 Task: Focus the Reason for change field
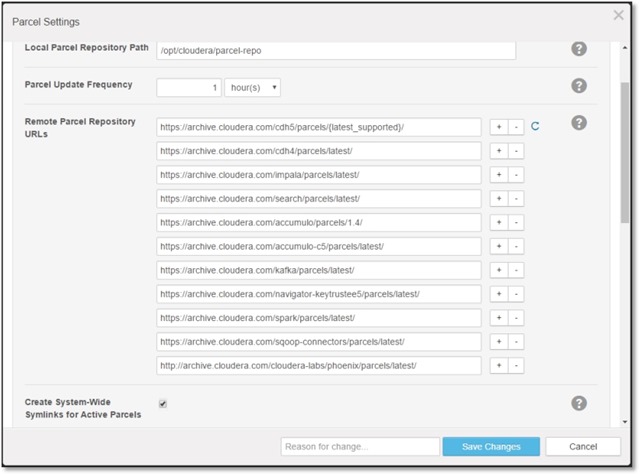tap(360, 446)
